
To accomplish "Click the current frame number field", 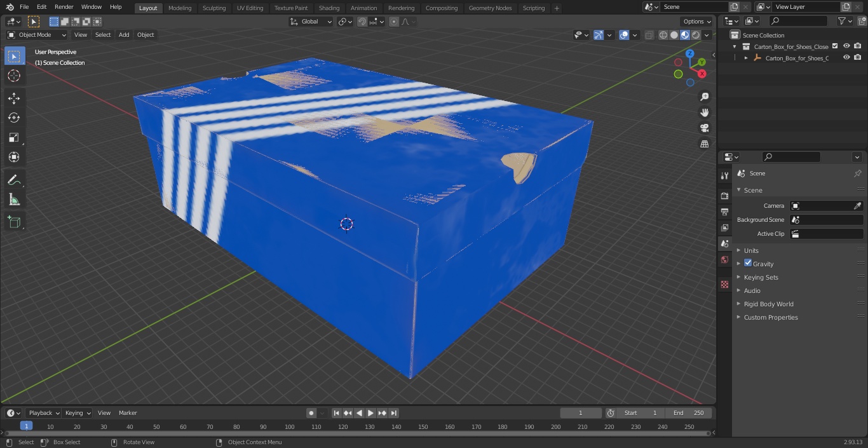I will click(x=581, y=413).
